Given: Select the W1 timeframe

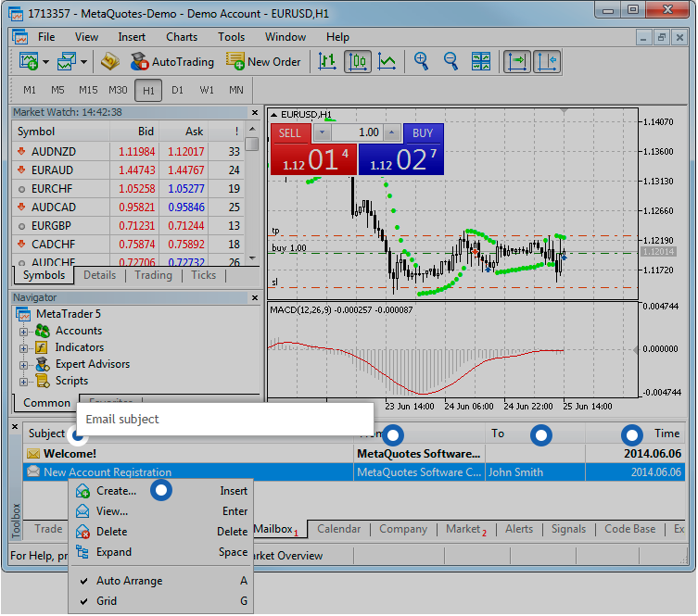Looking at the screenshot, I should click(207, 90).
